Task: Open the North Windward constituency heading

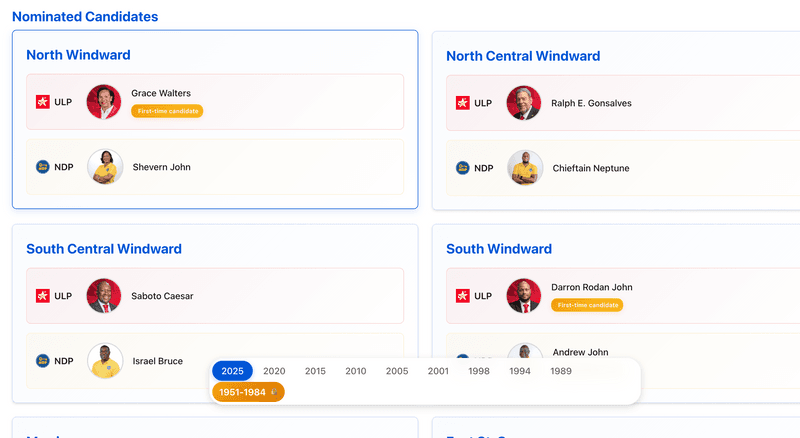Action: [79, 55]
